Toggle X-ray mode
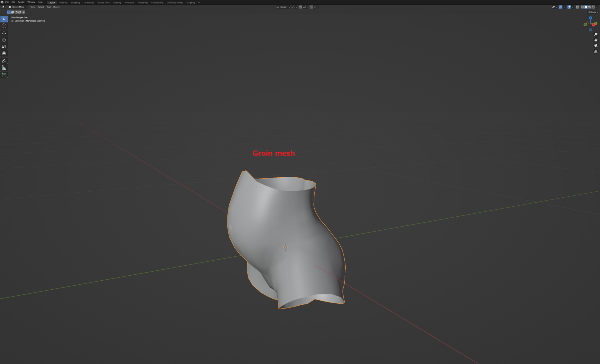This screenshot has height=364, width=600. (x=577, y=7)
